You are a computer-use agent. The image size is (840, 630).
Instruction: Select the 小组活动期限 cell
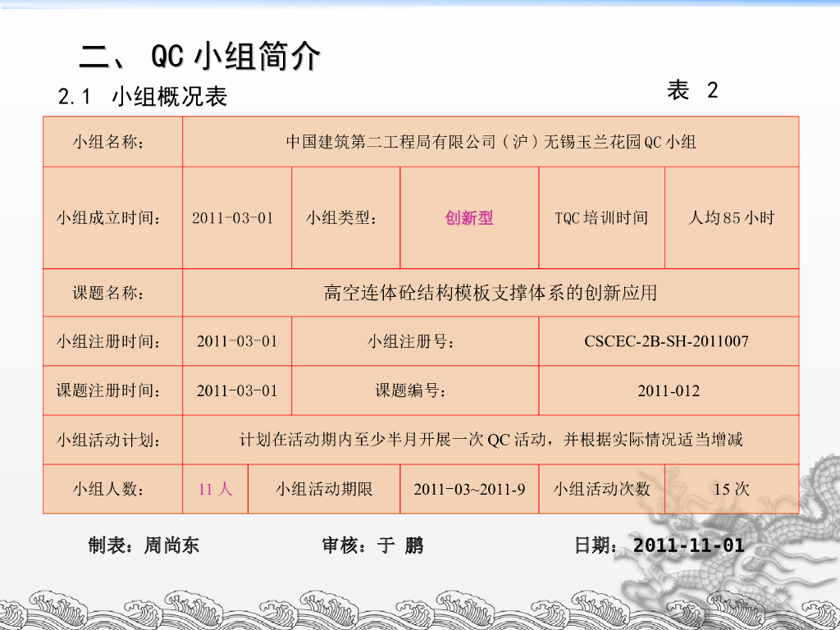[x=324, y=489]
